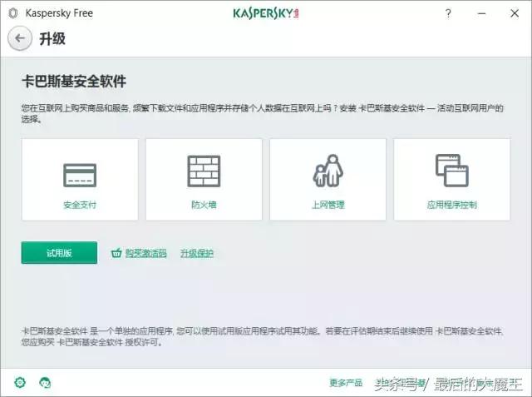
Task: Select the 上网管理 parent and child icon
Action: (x=328, y=171)
